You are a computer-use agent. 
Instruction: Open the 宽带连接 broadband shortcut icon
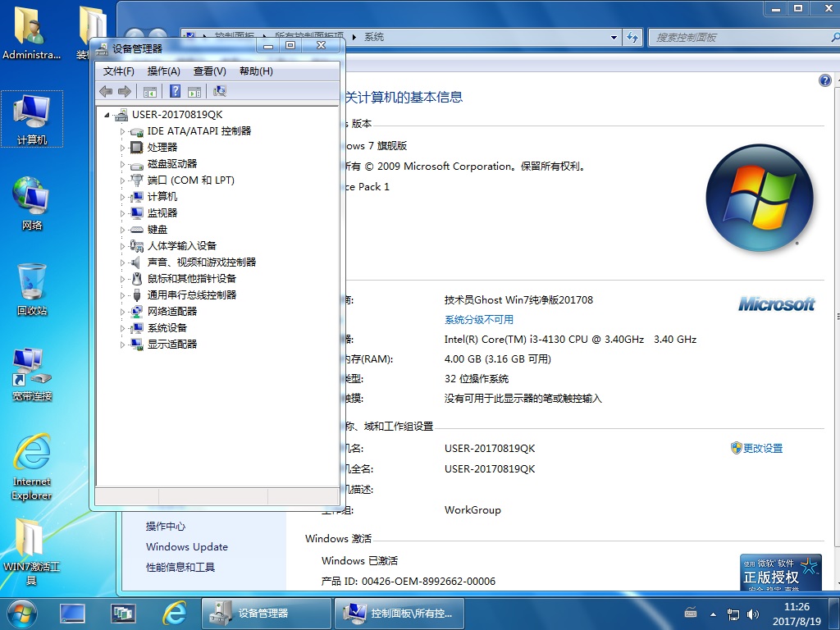click(x=32, y=375)
